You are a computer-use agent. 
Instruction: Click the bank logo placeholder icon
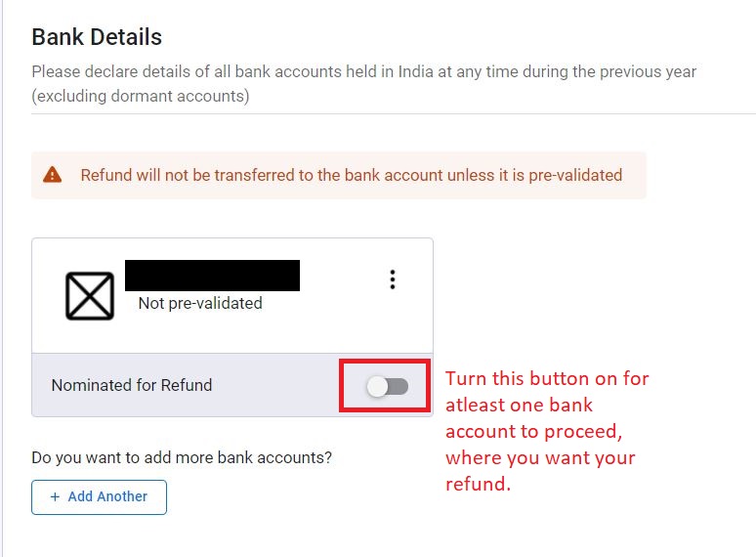(90, 296)
